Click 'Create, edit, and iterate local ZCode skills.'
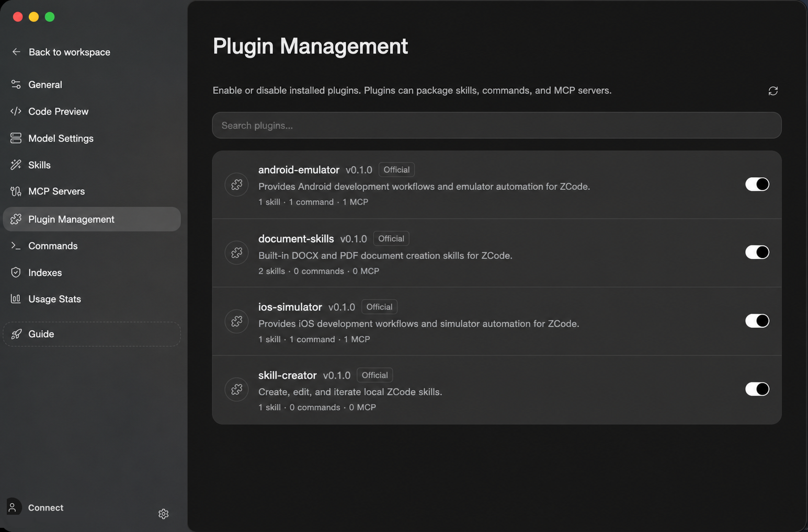Screen dimensions: 808x532 pos(350,392)
